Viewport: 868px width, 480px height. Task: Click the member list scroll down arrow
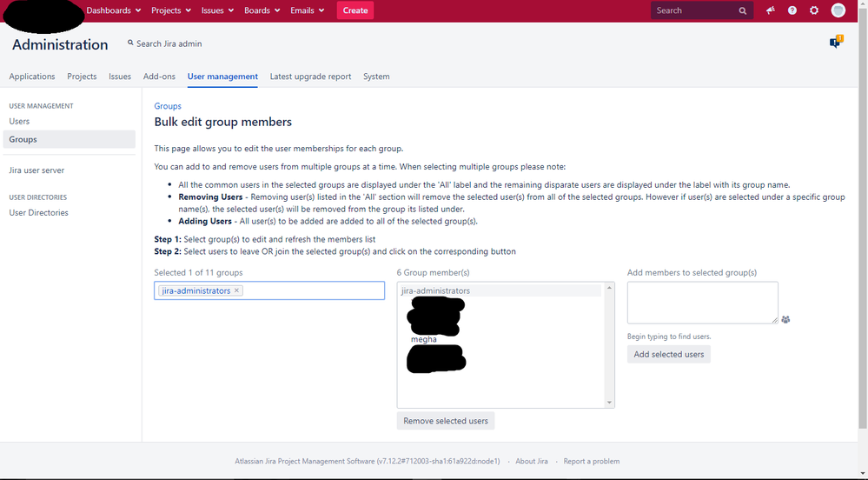point(609,403)
